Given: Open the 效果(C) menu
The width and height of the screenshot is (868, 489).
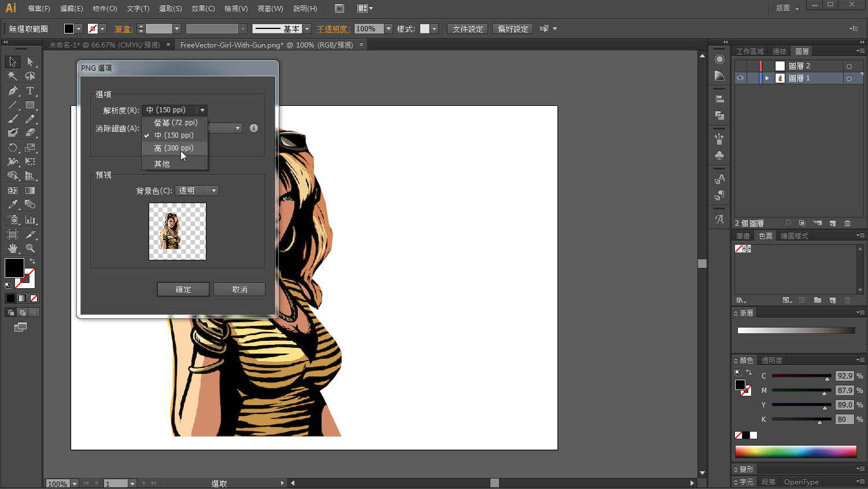Looking at the screenshot, I should pos(203,9).
